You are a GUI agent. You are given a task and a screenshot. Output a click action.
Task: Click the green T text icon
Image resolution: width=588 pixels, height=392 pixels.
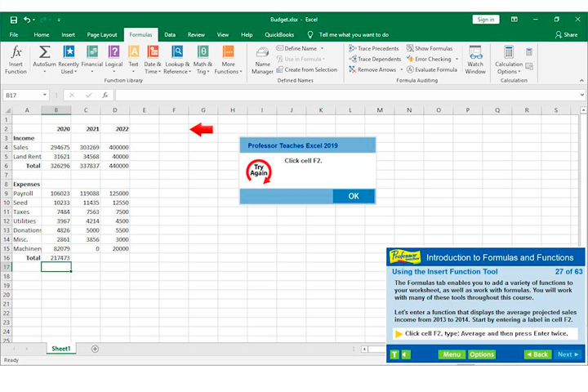click(394, 354)
